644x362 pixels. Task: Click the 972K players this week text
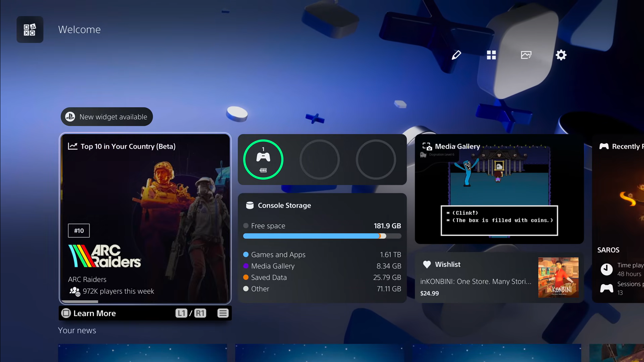[118, 291]
